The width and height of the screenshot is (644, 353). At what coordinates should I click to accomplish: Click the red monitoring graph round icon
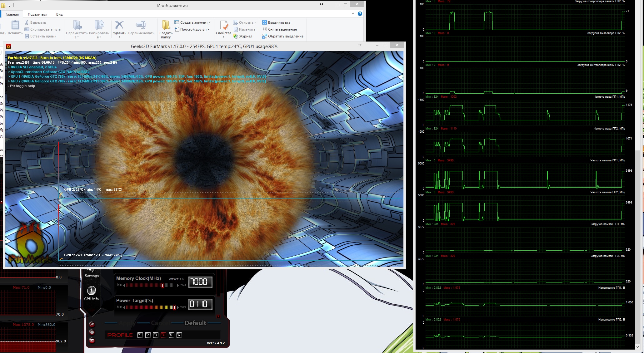point(92,340)
